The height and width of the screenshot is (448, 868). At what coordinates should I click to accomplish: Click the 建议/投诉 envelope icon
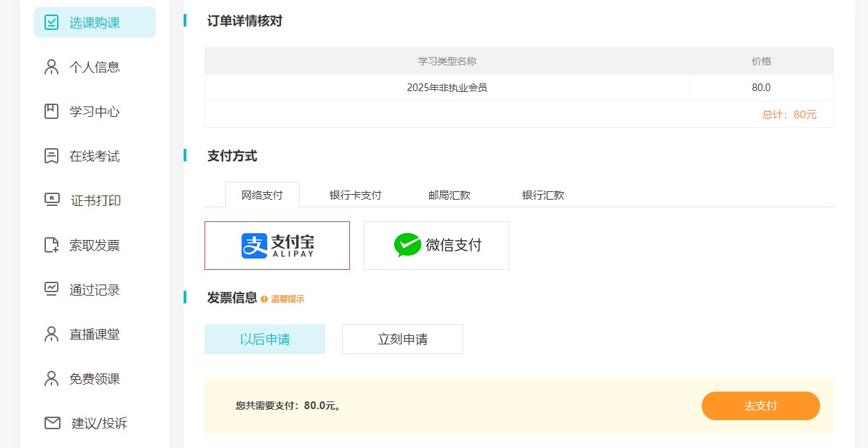point(52,423)
